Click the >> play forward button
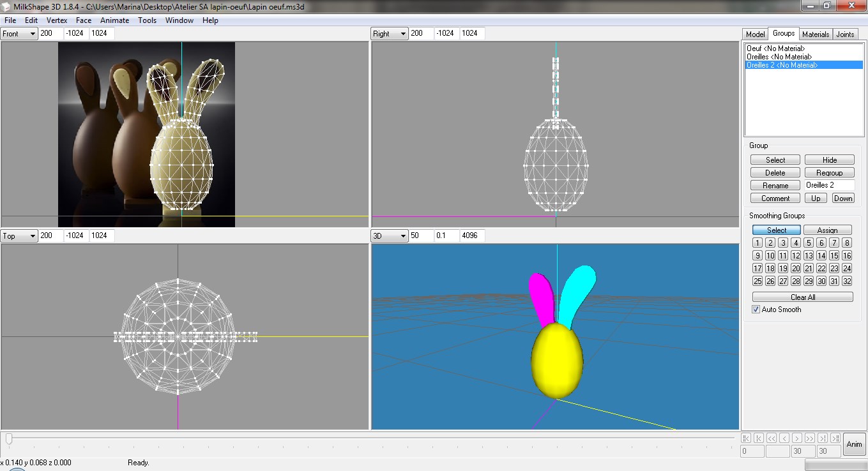The image size is (868, 471). coord(810,438)
